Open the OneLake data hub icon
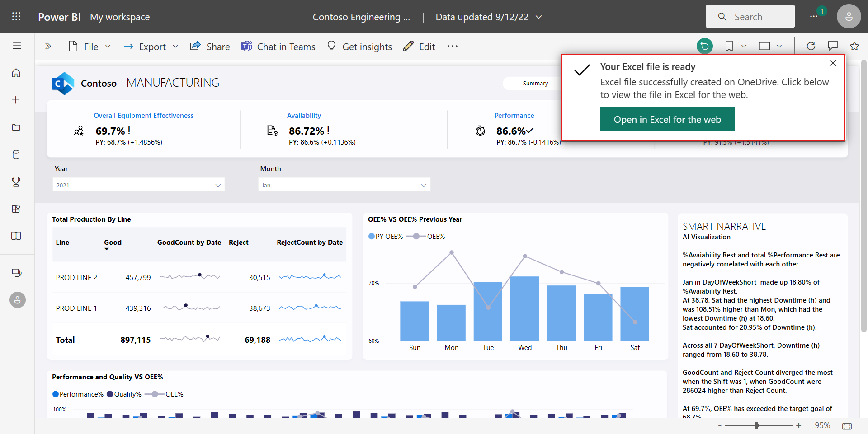 point(16,154)
